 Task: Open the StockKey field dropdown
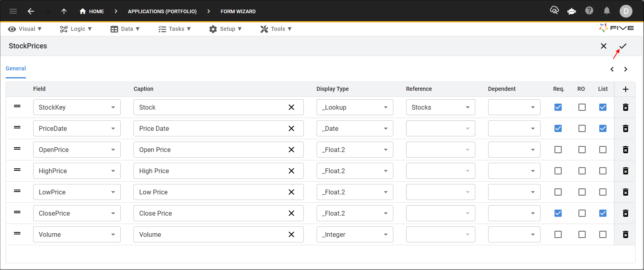click(77, 107)
